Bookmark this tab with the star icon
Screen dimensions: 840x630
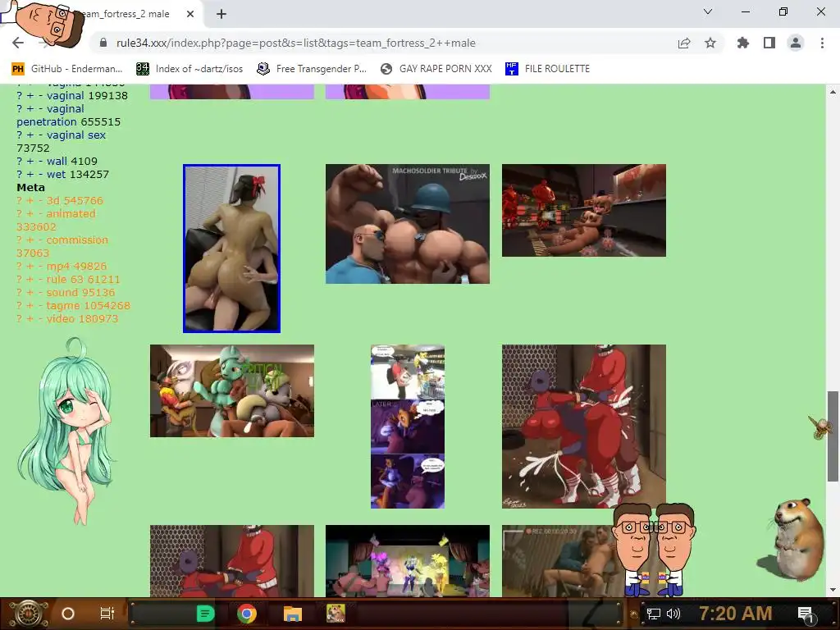(x=710, y=43)
